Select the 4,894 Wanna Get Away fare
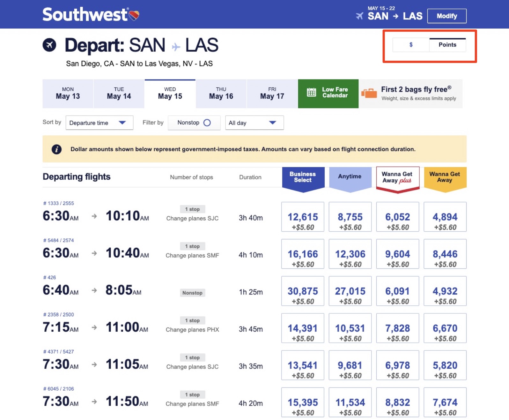Screen dimensions: 509x420 pos(445,217)
